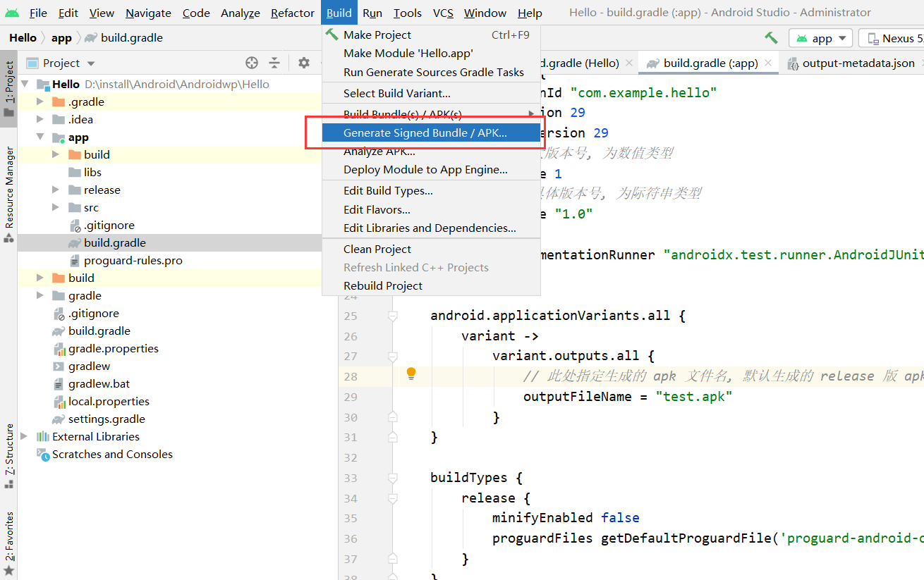Choose Deploy Module to App Engine...
Viewport: 924px width, 580px height.
pos(431,169)
